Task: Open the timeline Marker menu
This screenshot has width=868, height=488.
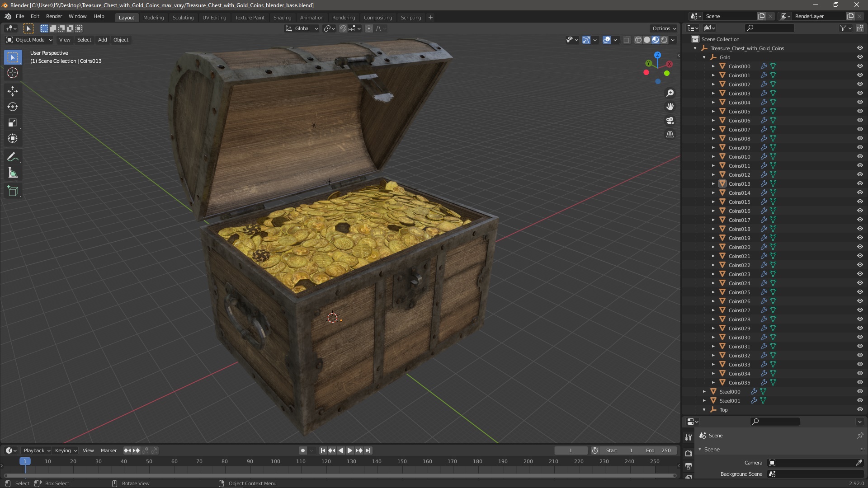Action: pos(108,450)
